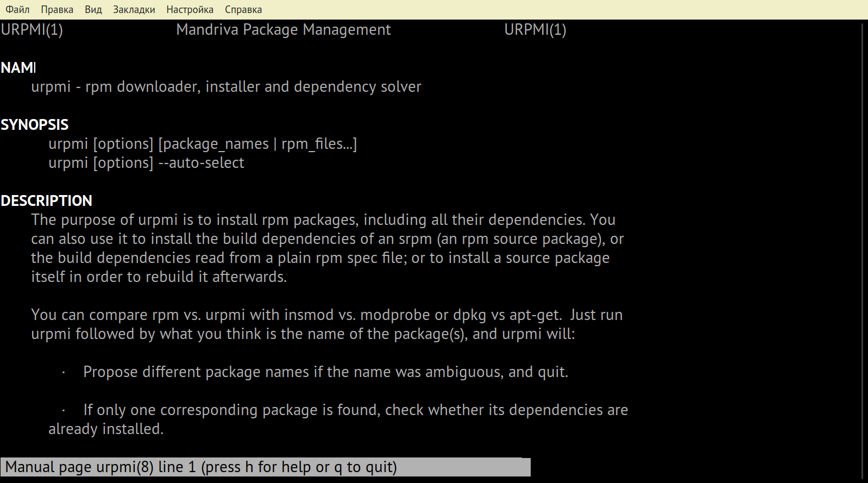Click the SYNOPSIS section heading
This screenshot has width=868, height=483.
coord(35,124)
